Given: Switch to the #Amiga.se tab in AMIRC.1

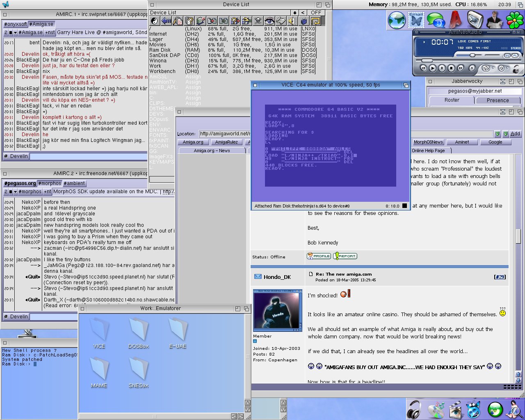Looking at the screenshot, I should point(41,24).
